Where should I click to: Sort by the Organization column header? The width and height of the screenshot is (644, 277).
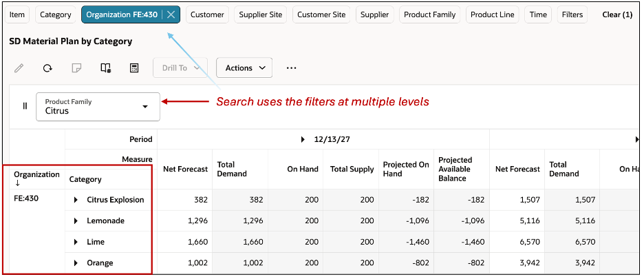(36, 178)
